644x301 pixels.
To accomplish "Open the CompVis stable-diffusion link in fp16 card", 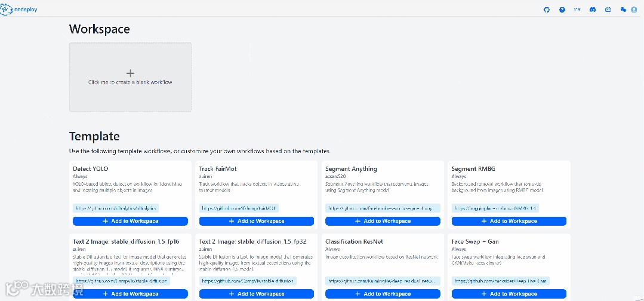I will coord(121,281).
